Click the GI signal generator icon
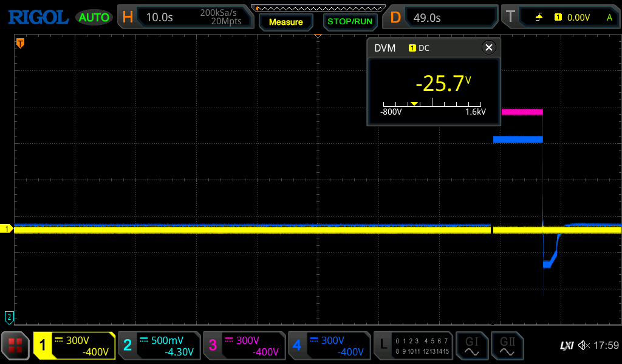This screenshot has height=364, width=622. tap(471, 346)
